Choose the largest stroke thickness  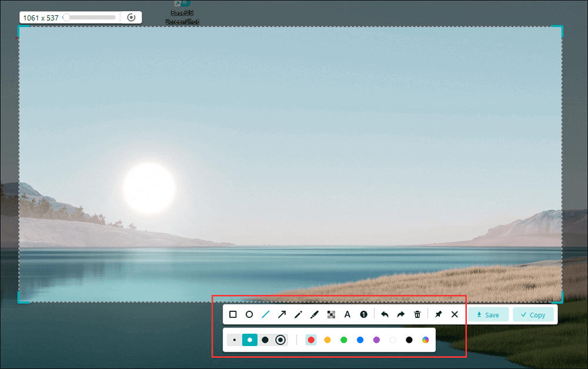click(x=280, y=340)
